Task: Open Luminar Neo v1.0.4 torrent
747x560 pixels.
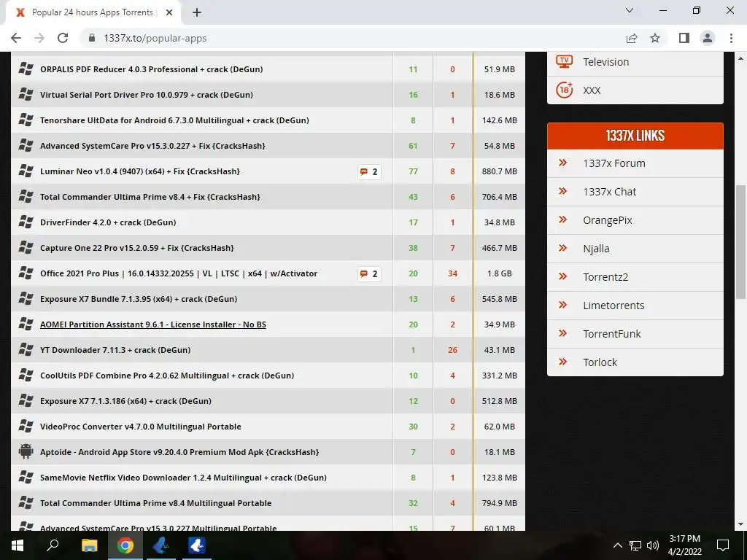Action: tap(140, 171)
